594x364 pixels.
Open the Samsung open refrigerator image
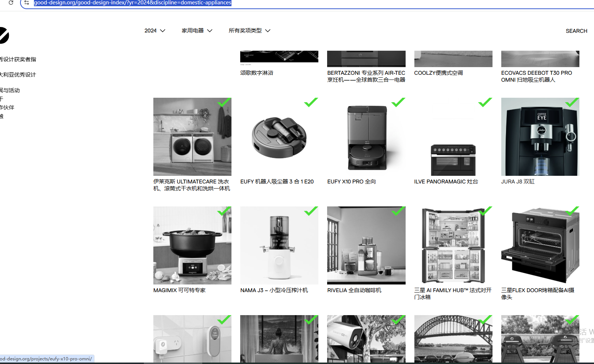pyautogui.click(x=453, y=245)
